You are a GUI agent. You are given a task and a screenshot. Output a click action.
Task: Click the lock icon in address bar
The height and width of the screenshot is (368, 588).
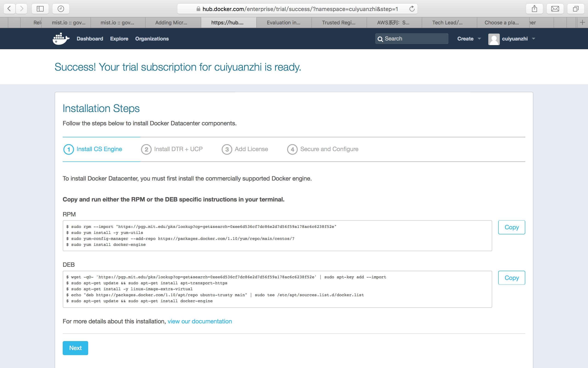pos(198,9)
